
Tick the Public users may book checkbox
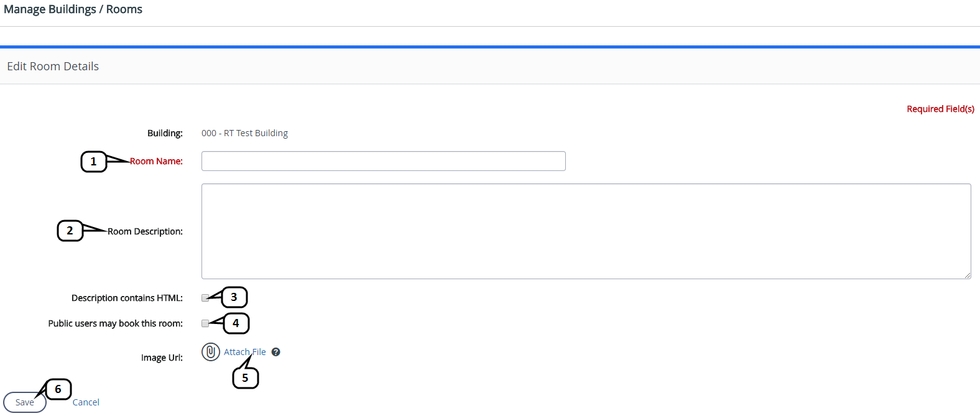click(x=205, y=323)
